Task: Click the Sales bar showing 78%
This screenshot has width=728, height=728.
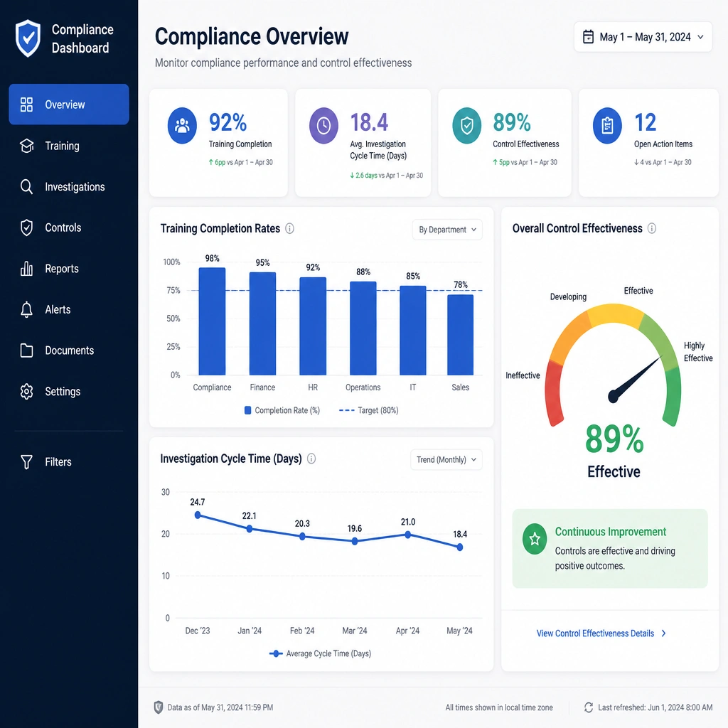Action: coord(461,335)
